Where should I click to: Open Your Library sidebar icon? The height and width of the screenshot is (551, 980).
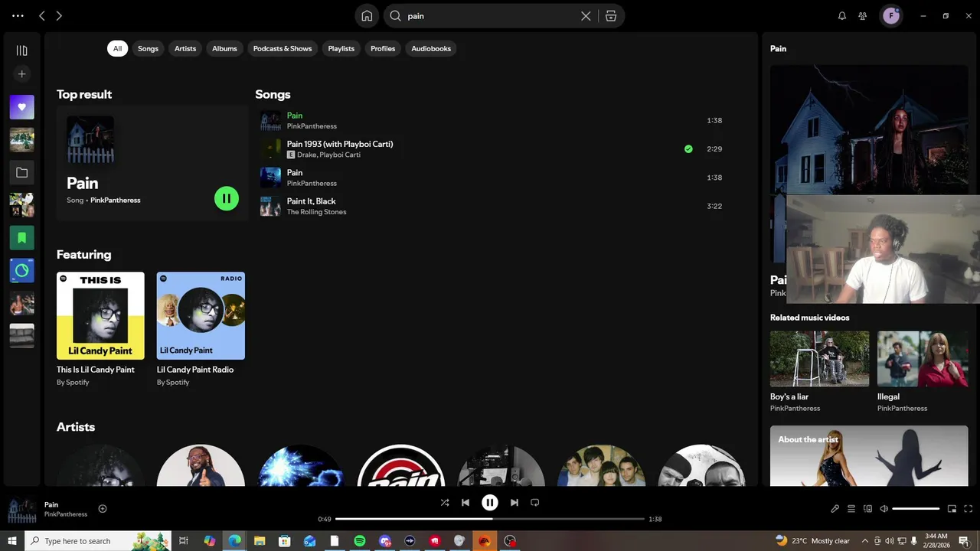point(21,51)
